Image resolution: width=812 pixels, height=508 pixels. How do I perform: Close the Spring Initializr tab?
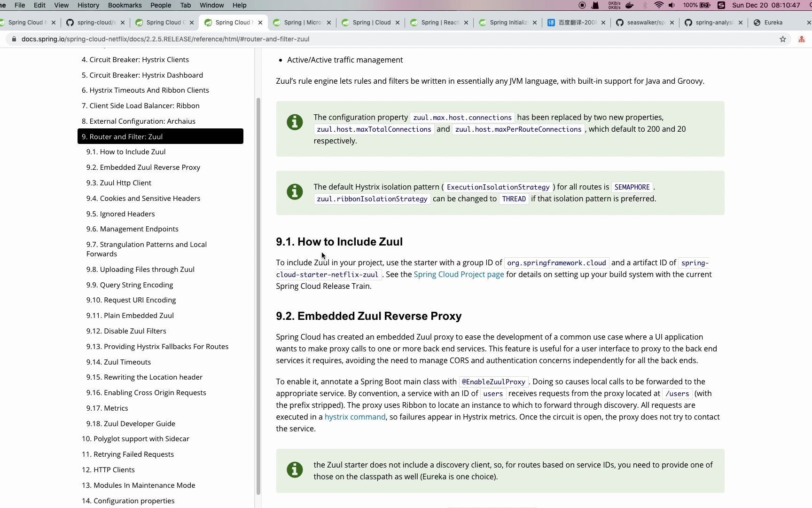point(535,23)
